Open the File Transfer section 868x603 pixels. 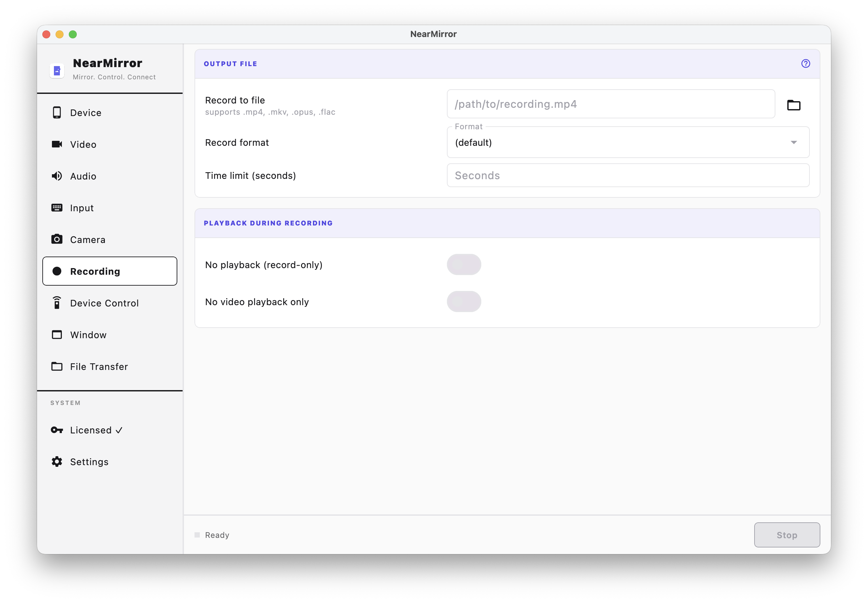(99, 367)
